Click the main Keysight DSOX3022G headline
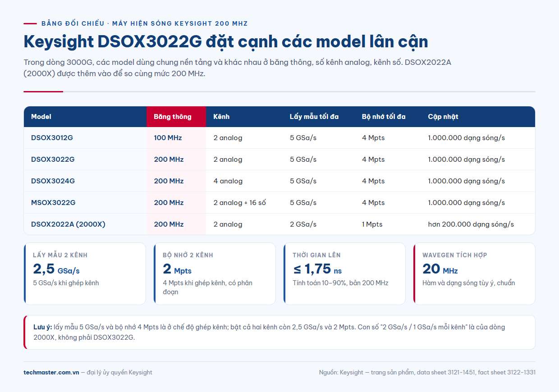This screenshot has width=559, height=392. point(226,41)
